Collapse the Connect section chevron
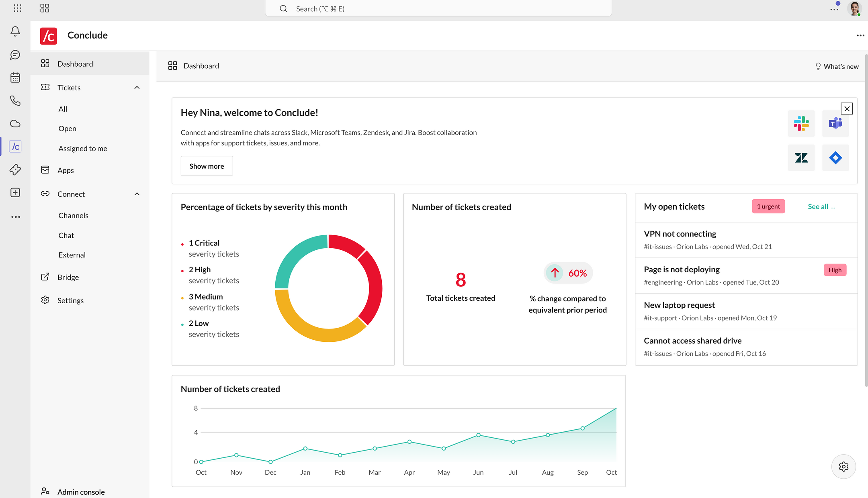The image size is (868, 498). pyautogui.click(x=137, y=194)
